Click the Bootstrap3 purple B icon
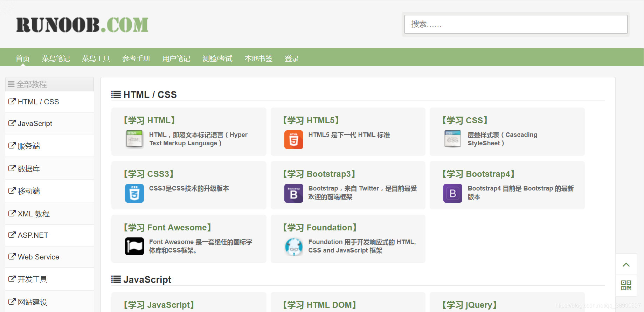 click(294, 193)
